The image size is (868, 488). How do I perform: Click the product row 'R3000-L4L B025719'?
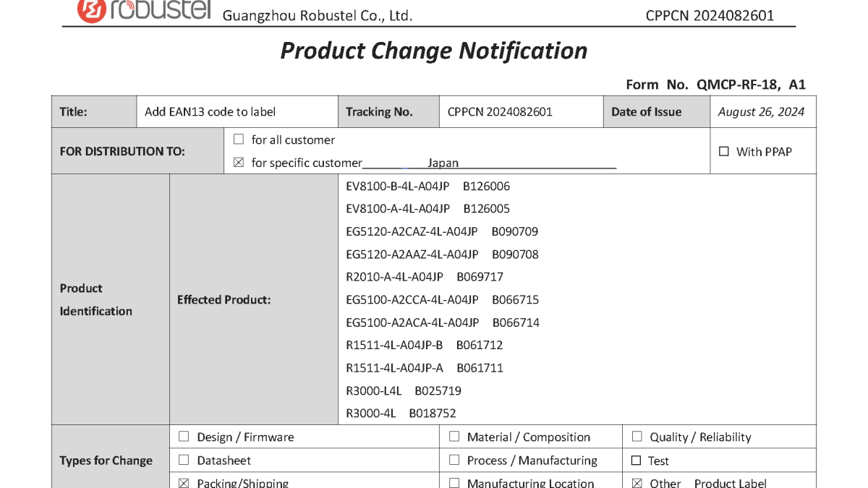404,390
